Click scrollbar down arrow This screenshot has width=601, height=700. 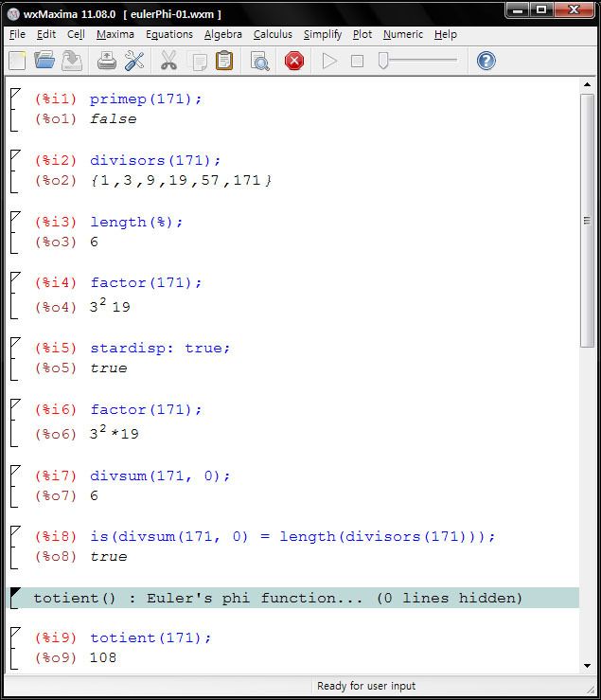[587, 666]
